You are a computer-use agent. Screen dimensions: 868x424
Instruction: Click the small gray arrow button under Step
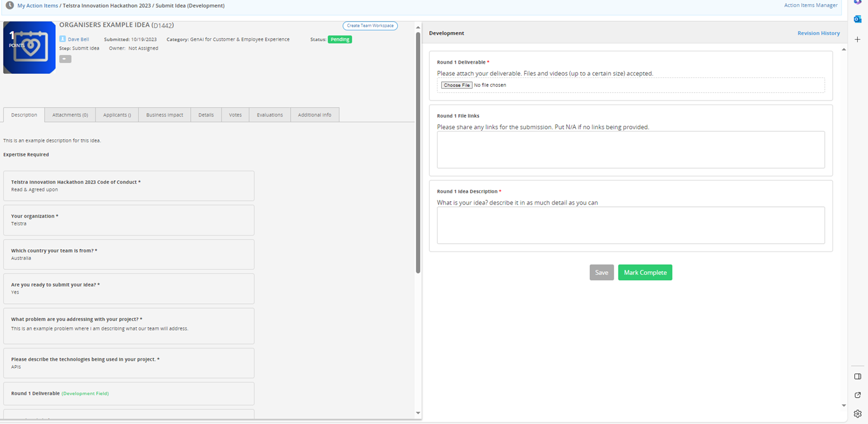pyautogui.click(x=65, y=59)
